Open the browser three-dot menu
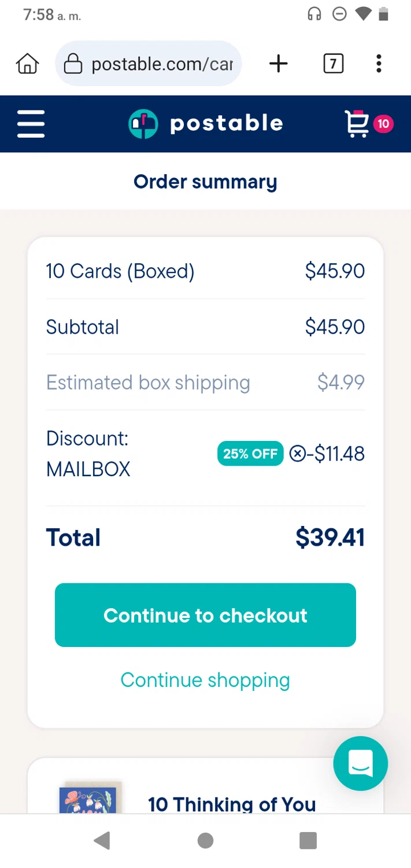 [379, 64]
